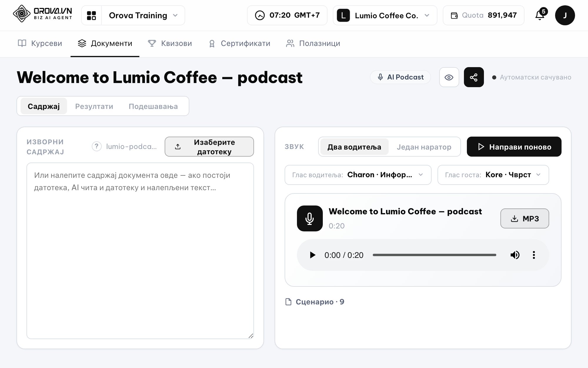The image size is (588, 368).
Task: Expand the Orova Training dropdown
Action: 143,15
